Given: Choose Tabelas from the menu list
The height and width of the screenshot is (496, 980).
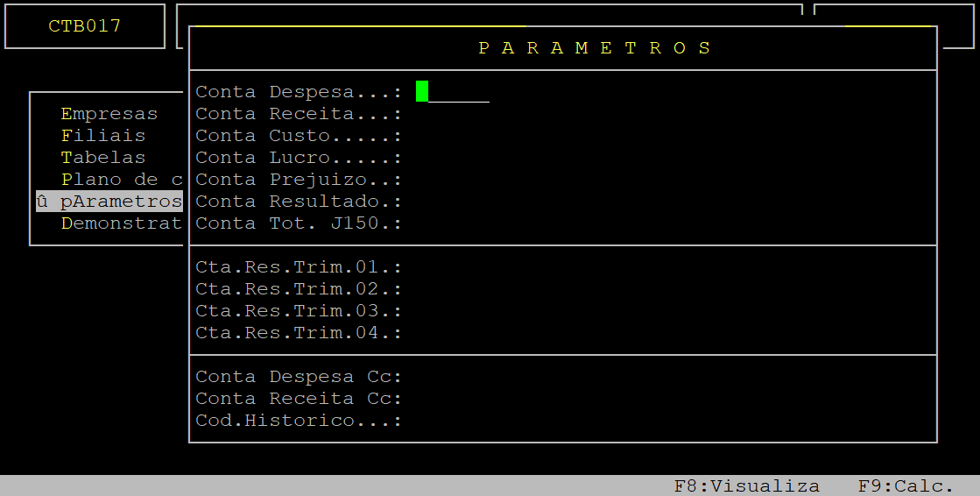Looking at the screenshot, I should coord(103,158).
